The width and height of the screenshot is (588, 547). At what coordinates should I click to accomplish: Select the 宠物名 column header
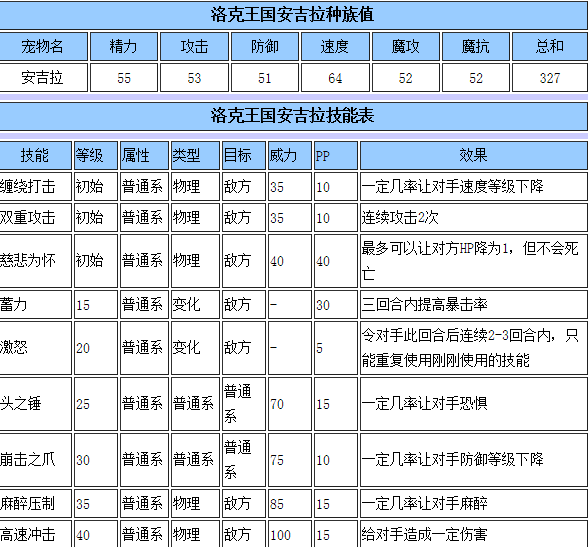point(43,46)
